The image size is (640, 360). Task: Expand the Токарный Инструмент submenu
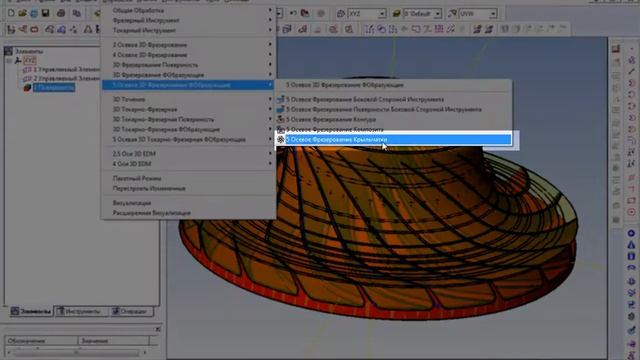click(x=188, y=30)
